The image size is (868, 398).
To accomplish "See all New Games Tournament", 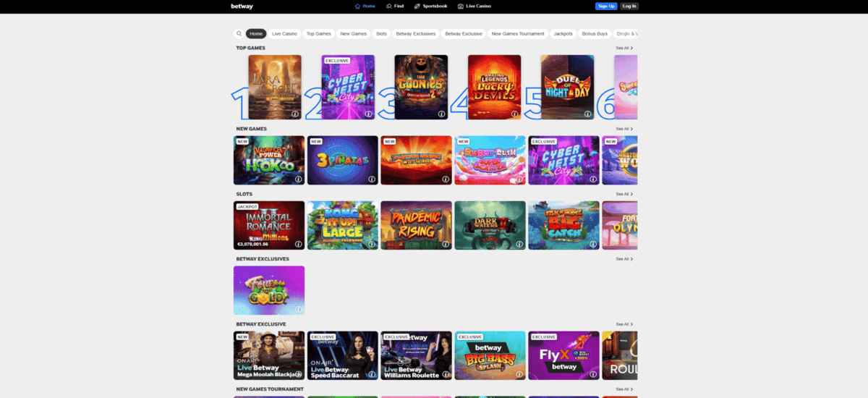I will tap(624, 389).
